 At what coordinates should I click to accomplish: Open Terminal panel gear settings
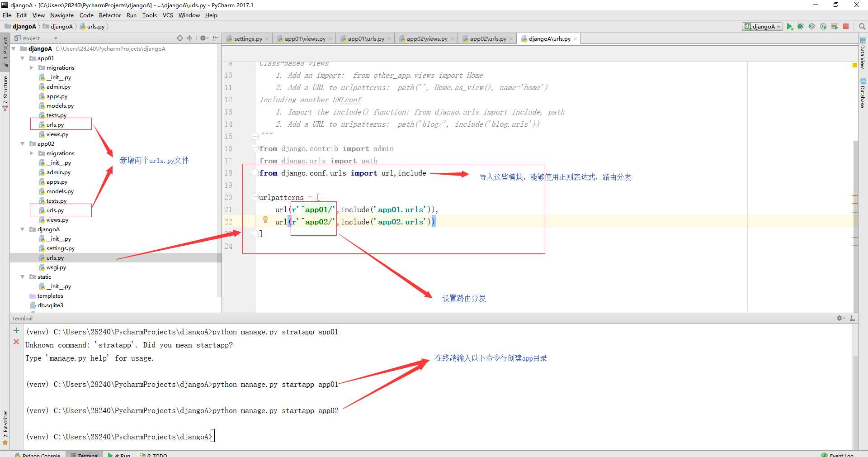(841, 318)
